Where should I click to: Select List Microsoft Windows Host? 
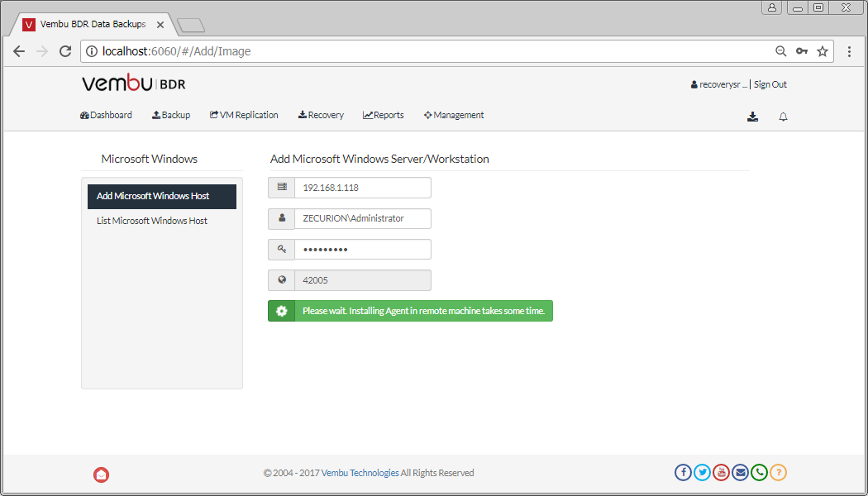pos(152,221)
